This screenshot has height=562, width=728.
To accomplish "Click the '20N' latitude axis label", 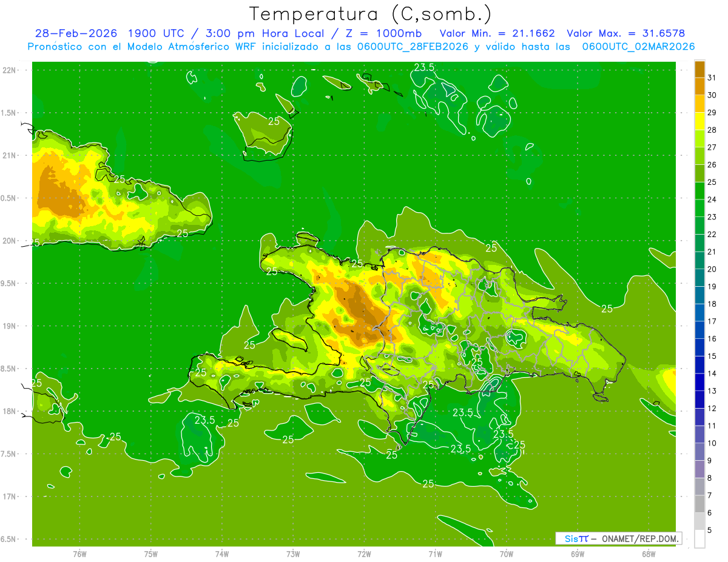I will tap(9, 241).
